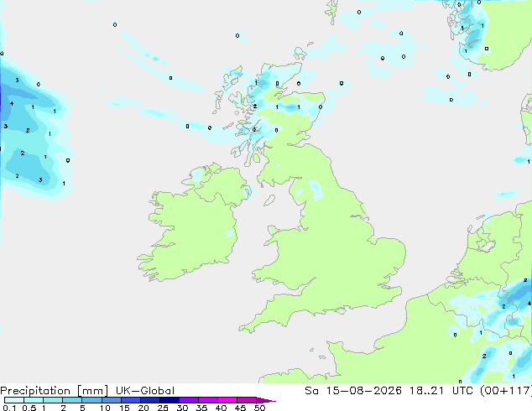532x411 pixels.
Task: Click the '50' legend scale label
Action: (x=259, y=408)
